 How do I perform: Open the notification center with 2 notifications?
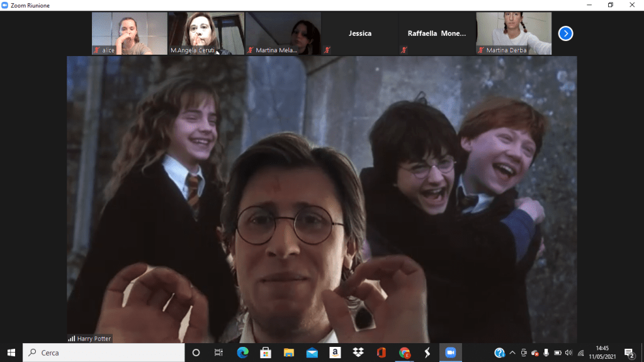pyautogui.click(x=629, y=353)
